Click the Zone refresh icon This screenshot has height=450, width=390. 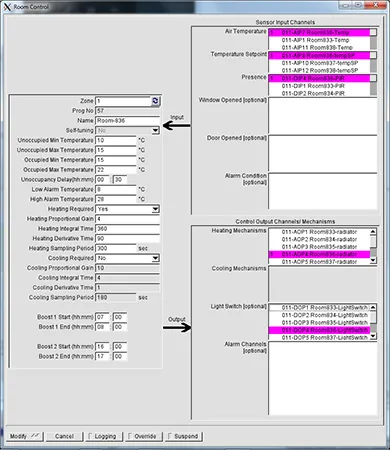point(155,101)
